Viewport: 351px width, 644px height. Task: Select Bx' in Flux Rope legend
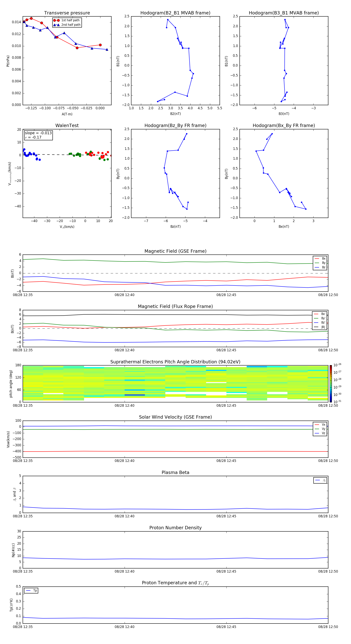point(320,314)
